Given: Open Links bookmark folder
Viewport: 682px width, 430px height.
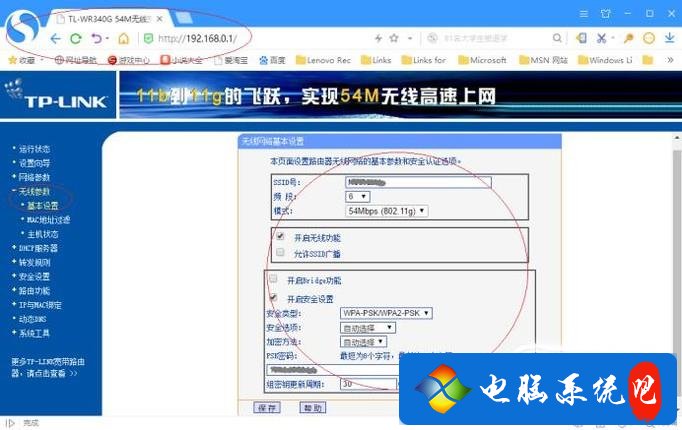Looking at the screenshot, I should click(x=376, y=60).
